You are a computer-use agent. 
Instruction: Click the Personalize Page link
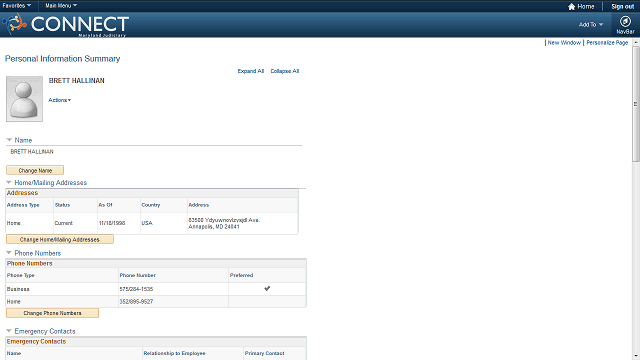(607, 42)
